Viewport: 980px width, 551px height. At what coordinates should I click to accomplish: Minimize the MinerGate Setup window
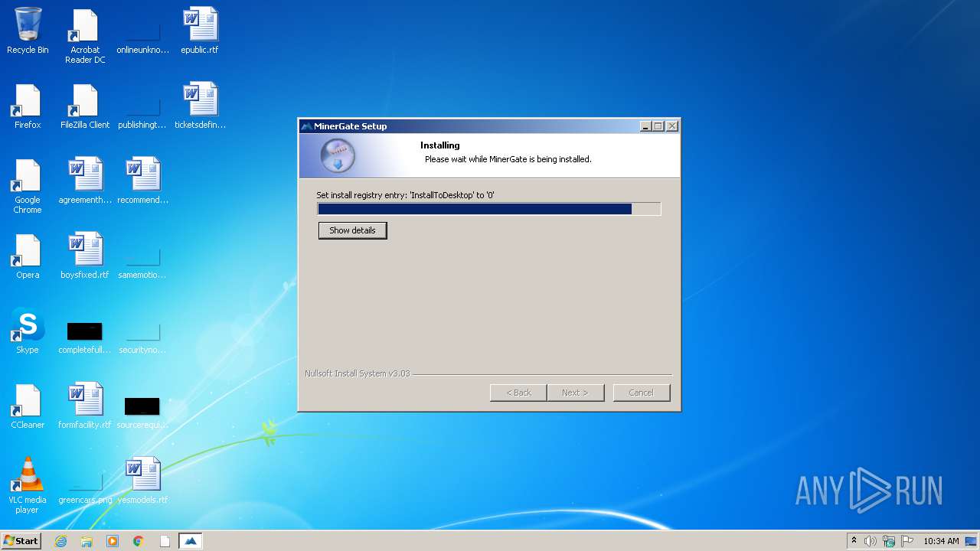645,126
